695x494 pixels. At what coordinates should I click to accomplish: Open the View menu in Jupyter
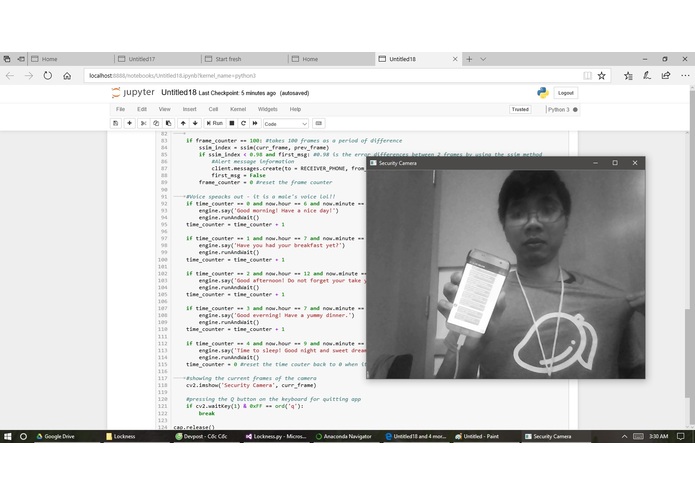[x=164, y=109]
